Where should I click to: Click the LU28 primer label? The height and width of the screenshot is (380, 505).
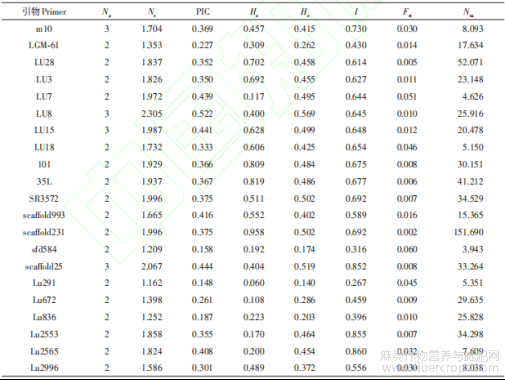coord(44,62)
